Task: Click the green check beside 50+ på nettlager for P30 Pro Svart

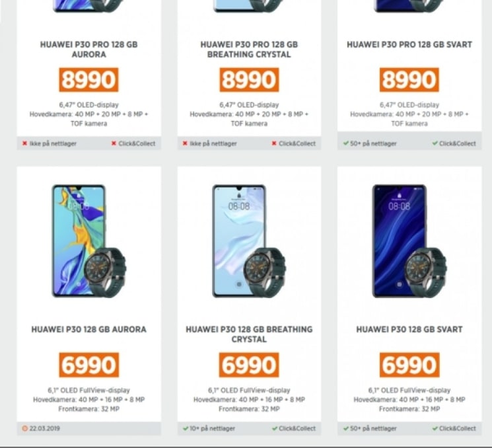Action: (346, 143)
